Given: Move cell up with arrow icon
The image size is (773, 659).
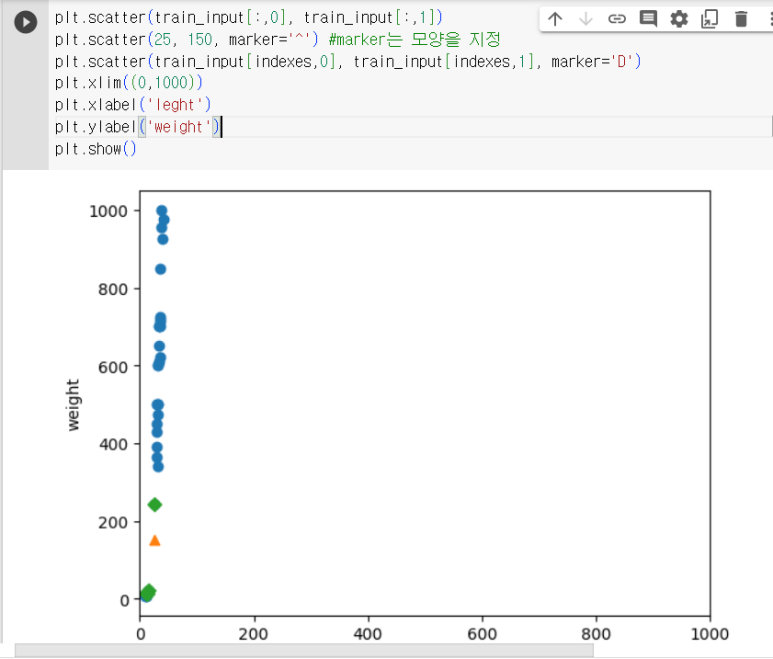Looking at the screenshot, I should (555, 19).
